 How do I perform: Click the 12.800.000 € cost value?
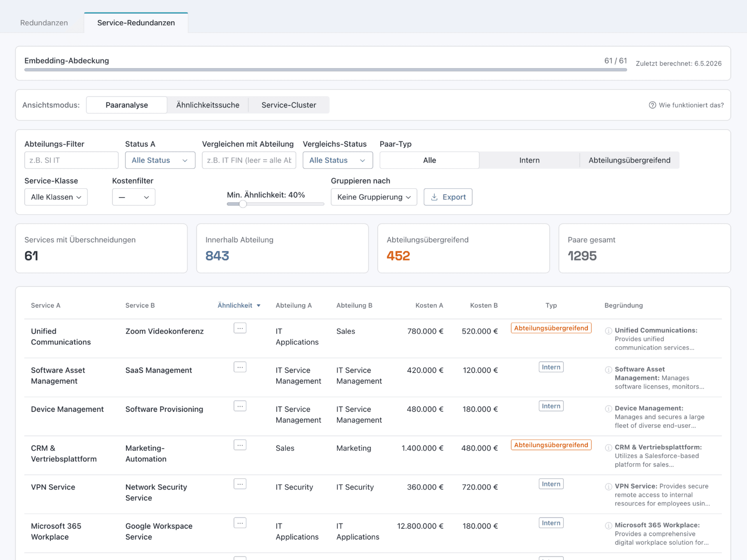coord(420,526)
